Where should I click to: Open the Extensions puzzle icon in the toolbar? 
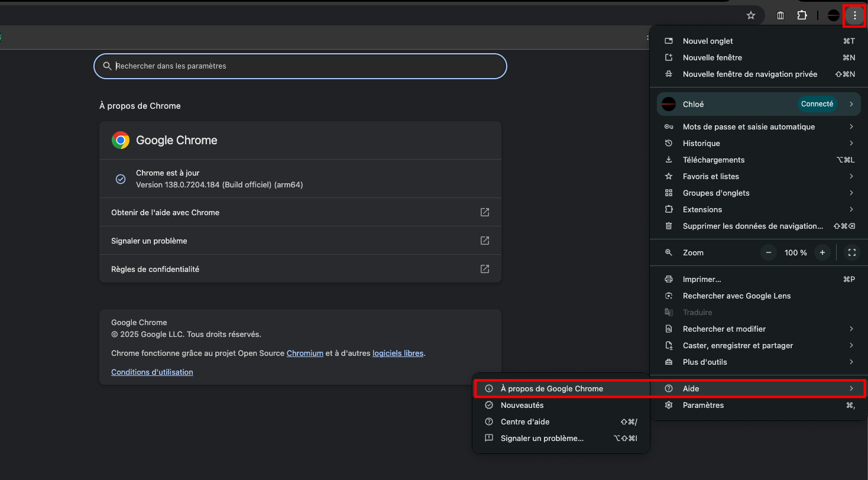point(802,15)
